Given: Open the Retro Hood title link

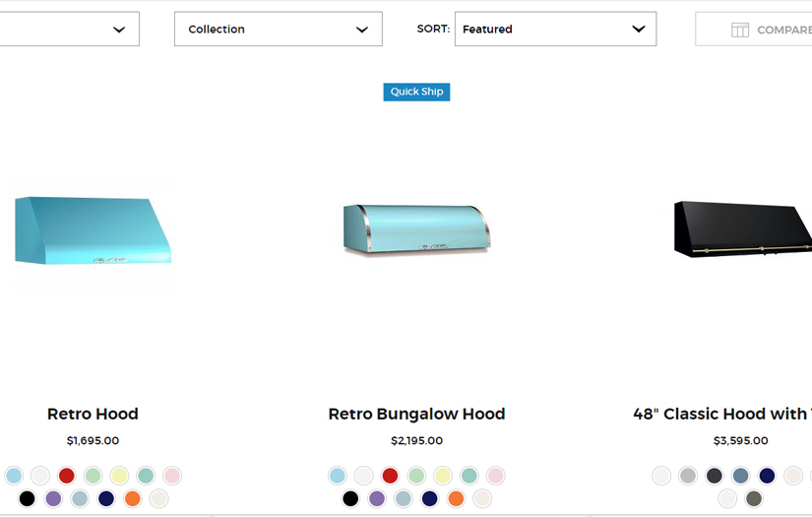Looking at the screenshot, I should (93, 414).
